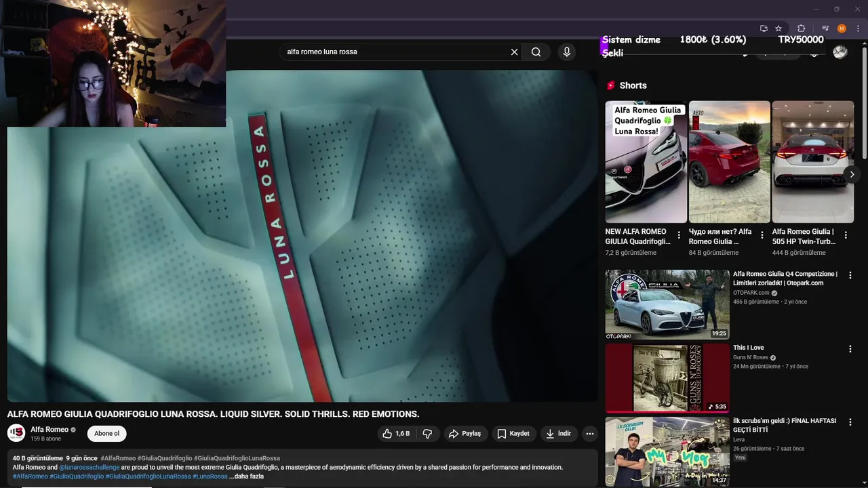The height and width of the screenshot is (488, 868).
Task: Open options for Чудо или нет short
Action: point(762,235)
